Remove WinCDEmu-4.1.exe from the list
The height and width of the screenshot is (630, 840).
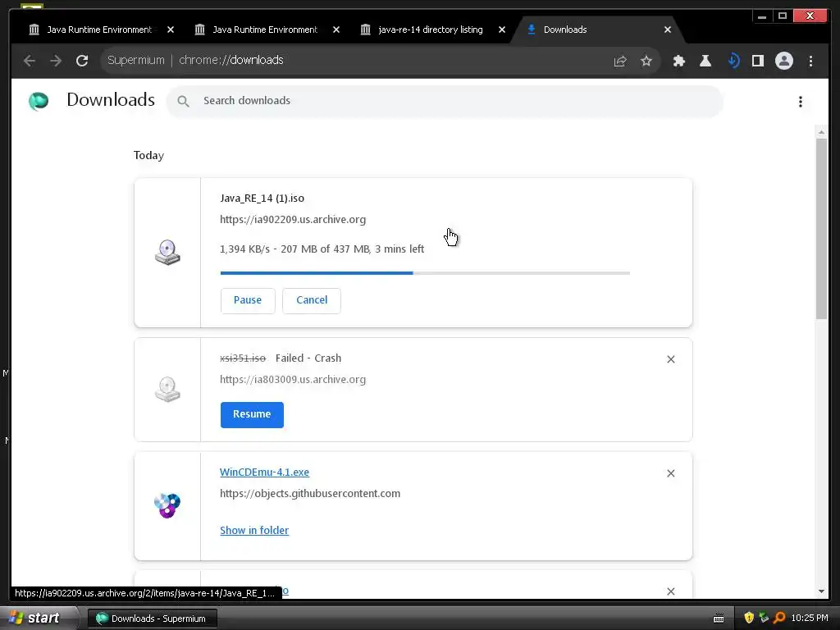(671, 473)
